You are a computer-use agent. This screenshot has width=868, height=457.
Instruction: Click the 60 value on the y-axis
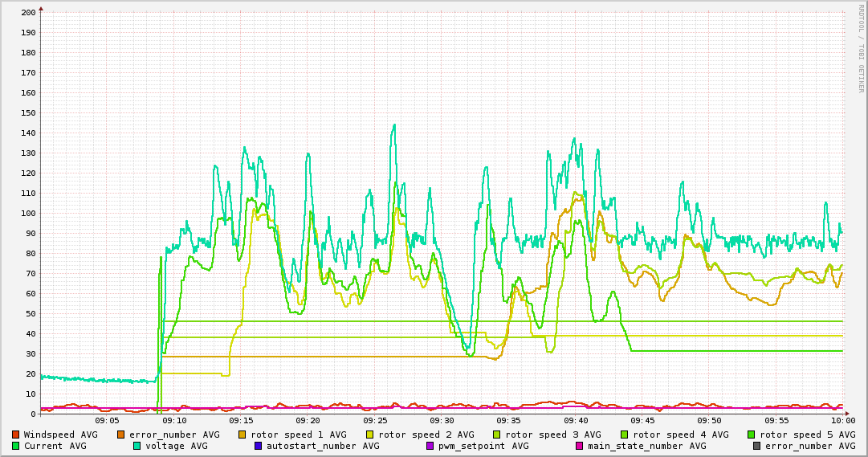click(x=31, y=294)
